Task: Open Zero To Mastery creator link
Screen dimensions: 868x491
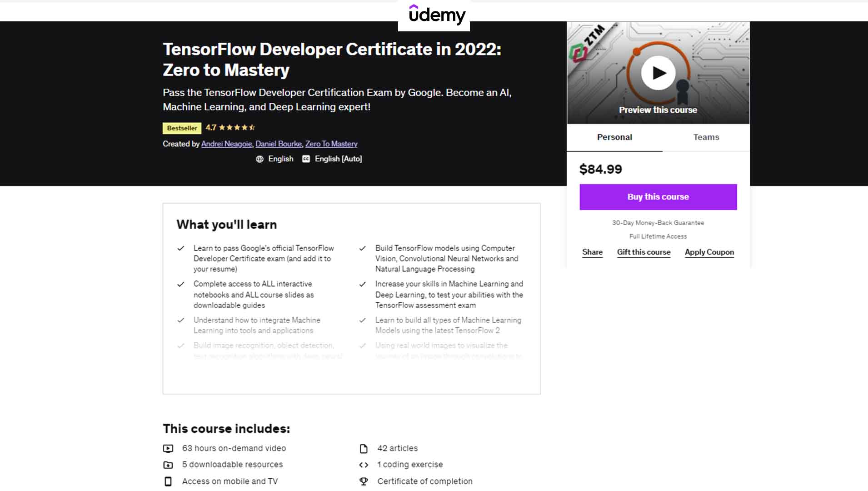Action: click(331, 144)
